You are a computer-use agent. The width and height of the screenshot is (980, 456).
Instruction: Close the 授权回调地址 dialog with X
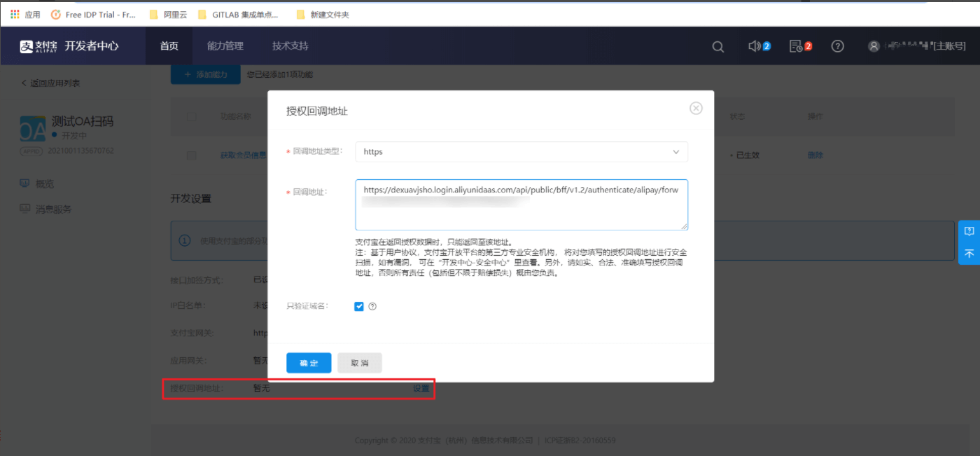pos(696,108)
